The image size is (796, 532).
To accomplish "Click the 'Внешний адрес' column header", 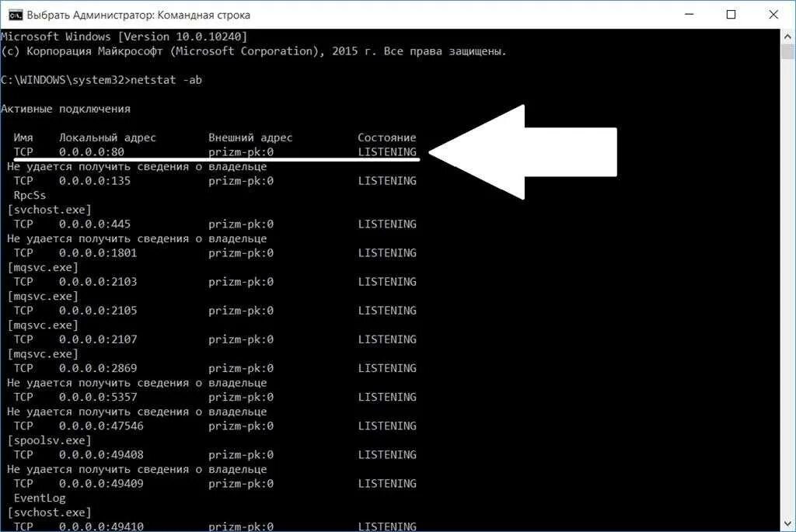I will pos(250,137).
